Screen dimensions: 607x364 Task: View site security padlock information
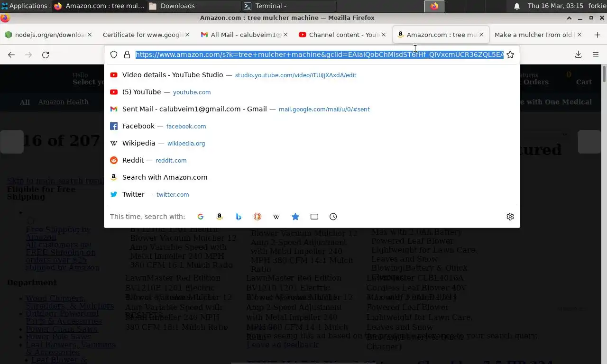point(127,55)
